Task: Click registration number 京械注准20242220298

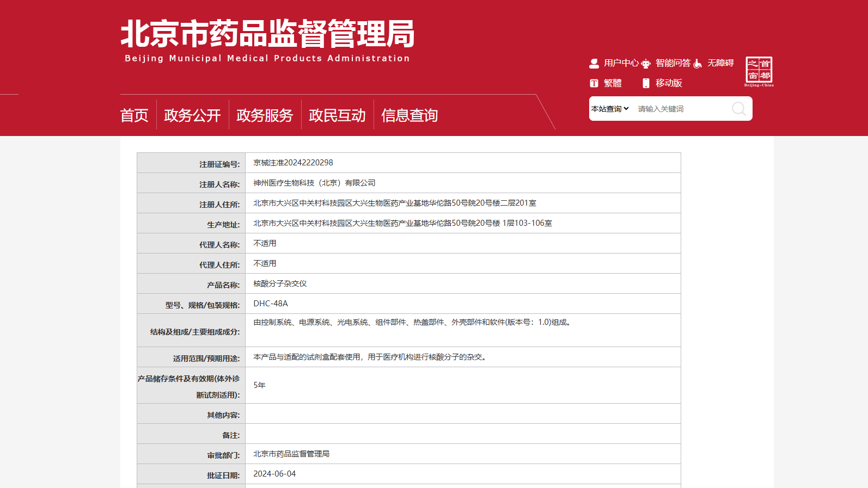Action: [293, 163]
